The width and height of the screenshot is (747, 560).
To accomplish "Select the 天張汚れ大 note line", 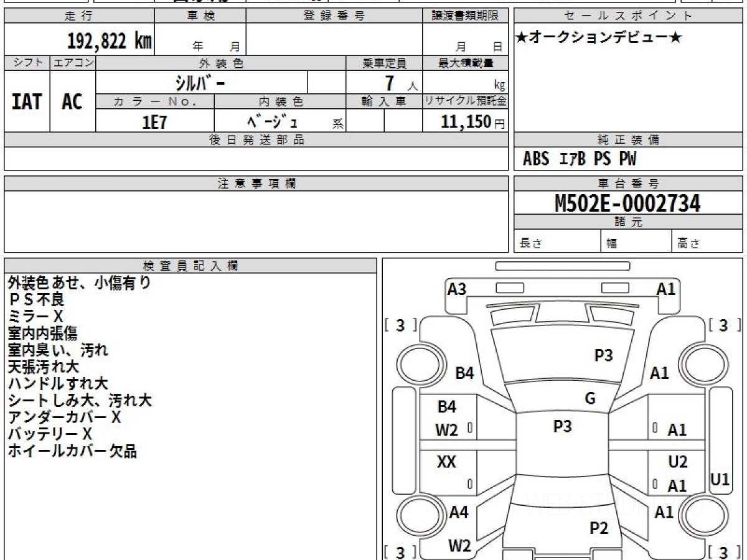I will [43, 367].
